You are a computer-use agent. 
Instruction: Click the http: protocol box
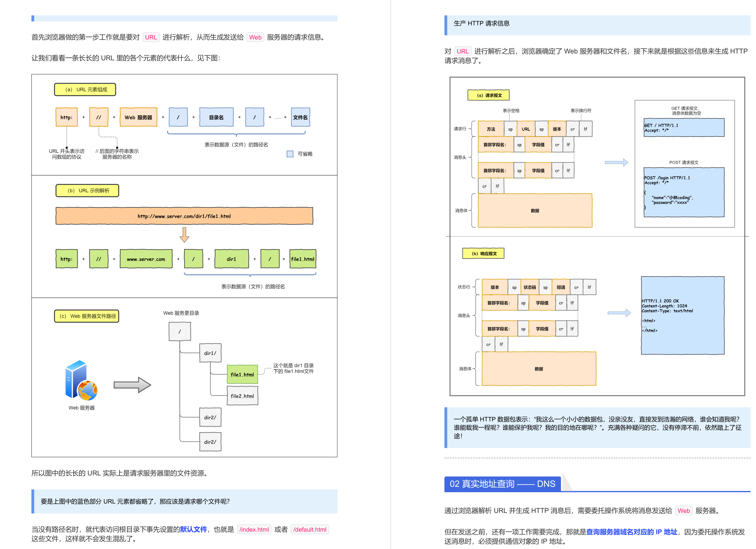coord(67,117)
